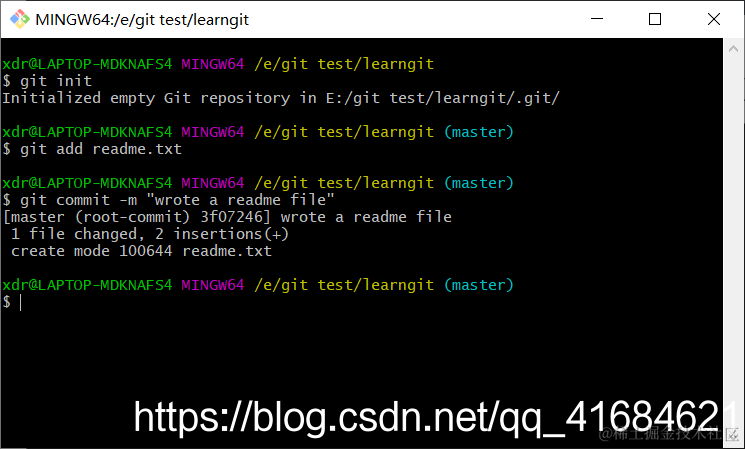Click the 'git init' command text
This screenshot has height=449, width=745.
[56, 81]
